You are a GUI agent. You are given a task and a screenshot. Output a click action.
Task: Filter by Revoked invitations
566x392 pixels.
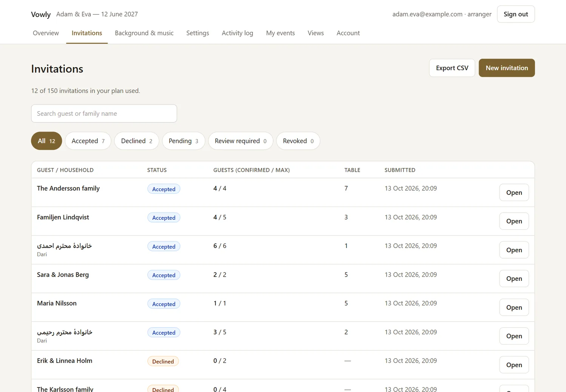coord(298,141)
